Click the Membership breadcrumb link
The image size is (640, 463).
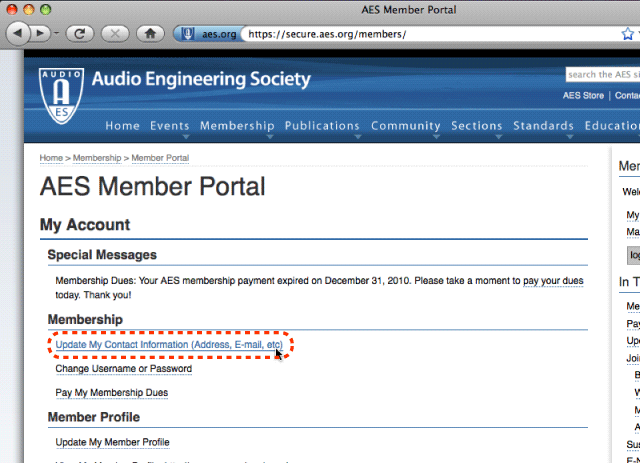pos(97,158)
